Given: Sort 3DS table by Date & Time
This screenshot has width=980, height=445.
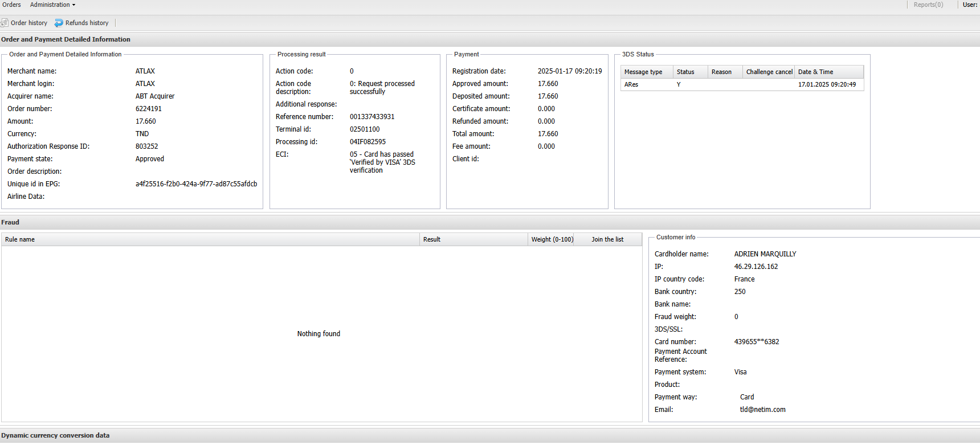Looking at the screenshot, I should click(815, 72).
